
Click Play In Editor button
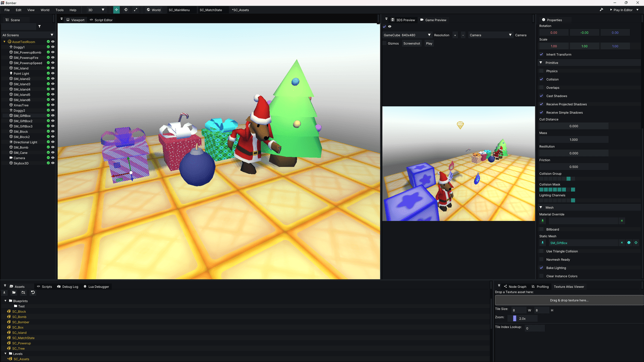[621, 10]
